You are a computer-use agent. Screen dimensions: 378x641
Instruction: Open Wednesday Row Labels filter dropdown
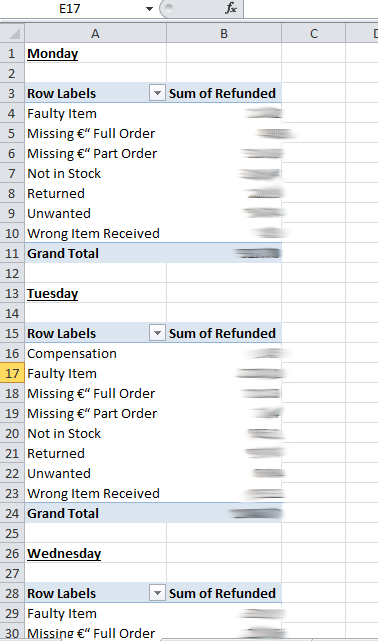click(x=157, y=593)
